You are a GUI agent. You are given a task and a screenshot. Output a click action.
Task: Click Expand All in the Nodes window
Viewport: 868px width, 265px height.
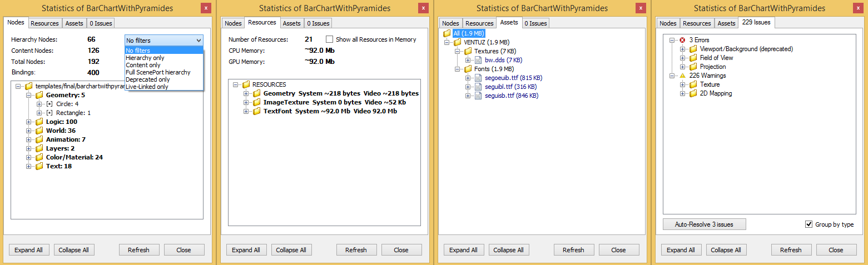[x=28, y=250]
